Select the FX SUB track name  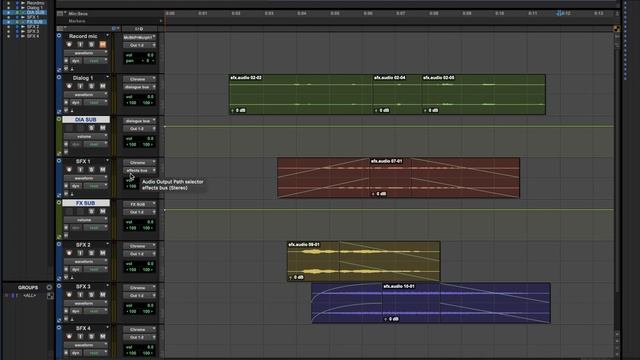[86, 203]
